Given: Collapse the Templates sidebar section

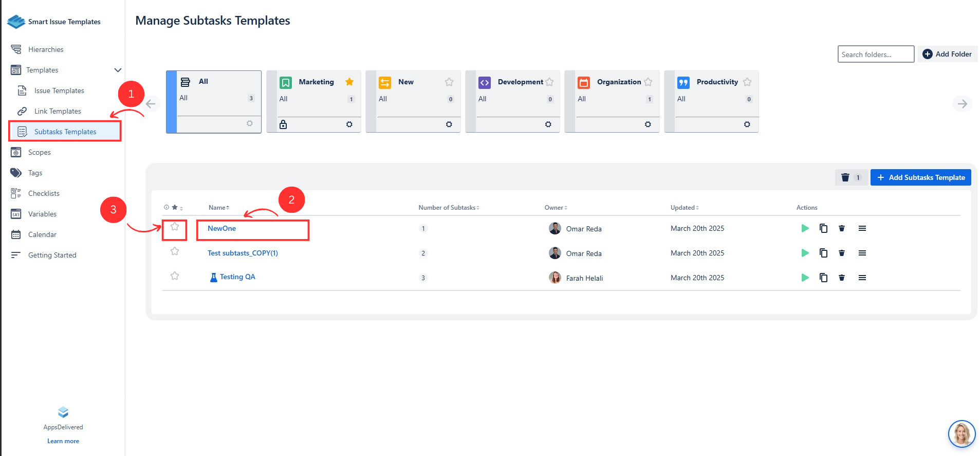Looking at the screenshot, I should pos(118,70).
